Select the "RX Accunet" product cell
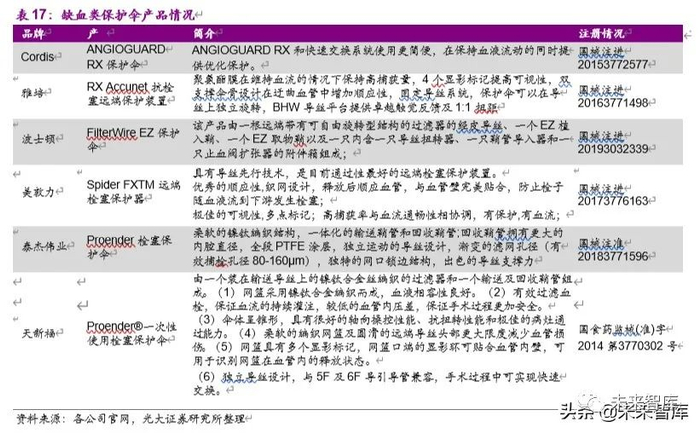Viewport: 700px width, 433px height. point(130,93)
